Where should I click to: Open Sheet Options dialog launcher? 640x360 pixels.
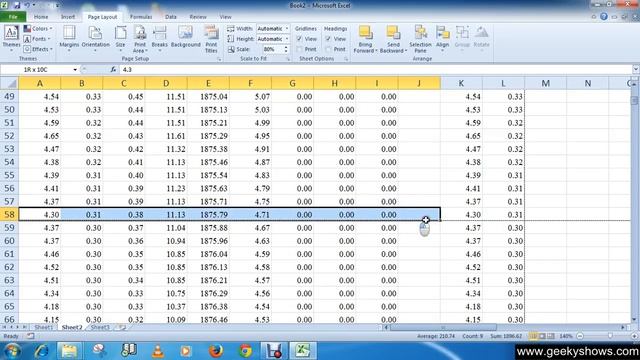pyautogui.click(x=346, y=60)
